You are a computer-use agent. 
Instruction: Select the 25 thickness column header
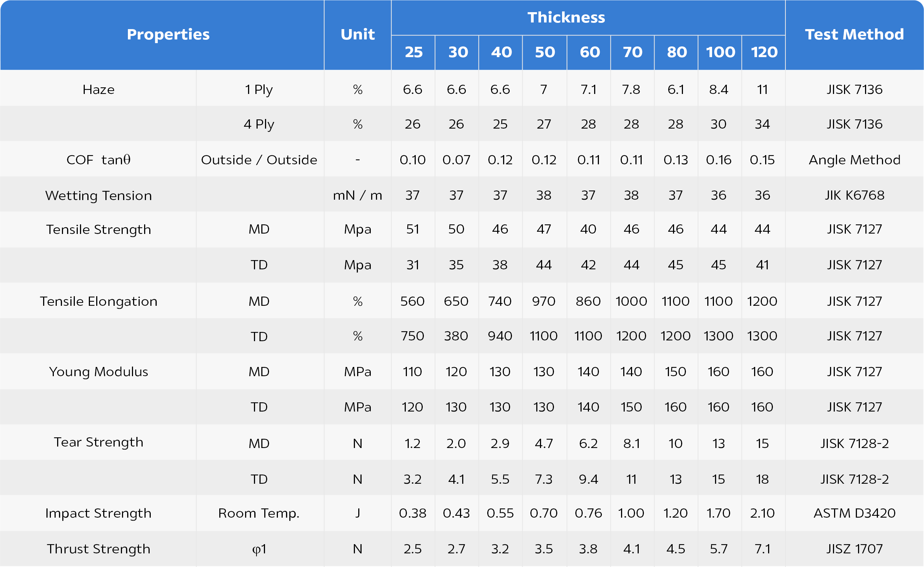[x=414, y=52]
